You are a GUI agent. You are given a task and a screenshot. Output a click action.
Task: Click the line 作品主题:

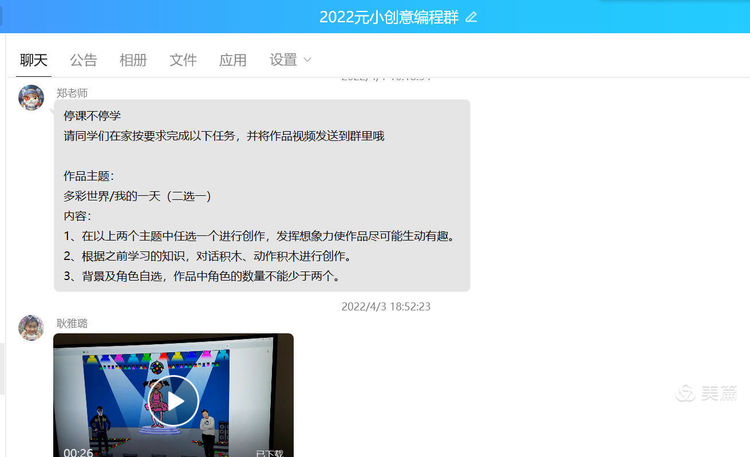88,176
